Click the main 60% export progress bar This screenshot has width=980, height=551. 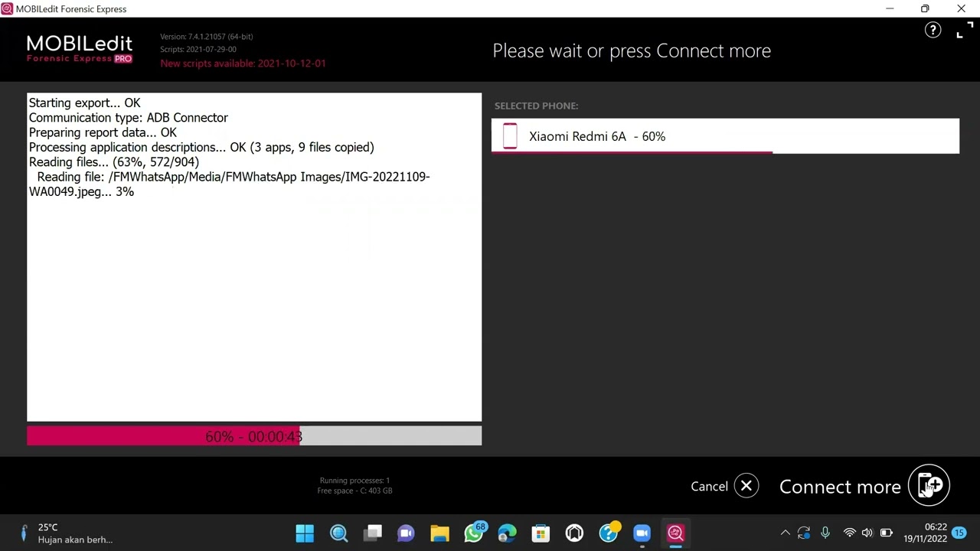click(x=254, y=436)
